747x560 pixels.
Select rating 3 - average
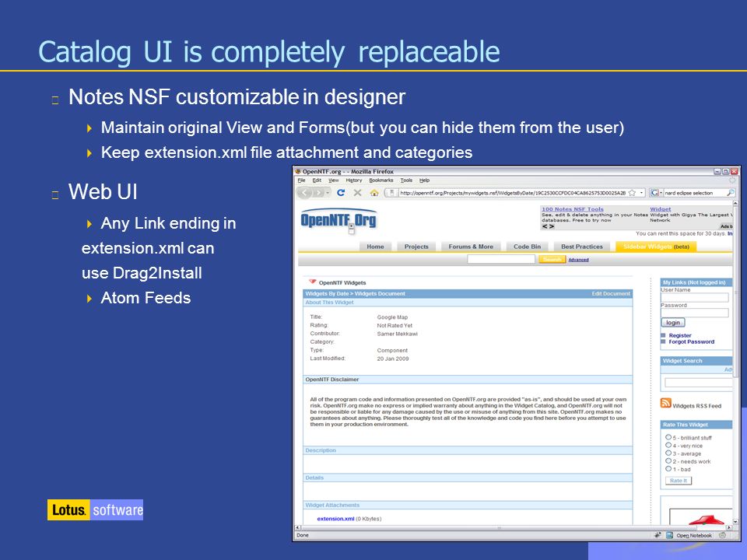(668, 453)
